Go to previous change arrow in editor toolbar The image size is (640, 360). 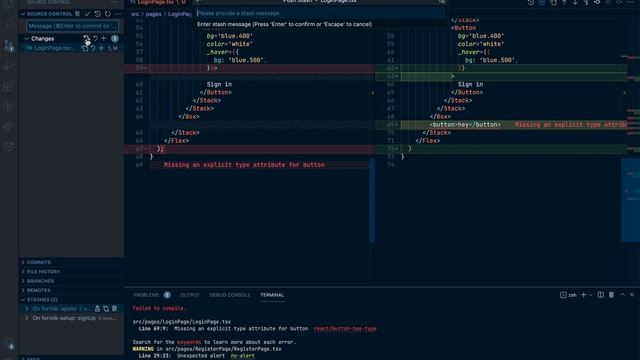pos(564,2)
